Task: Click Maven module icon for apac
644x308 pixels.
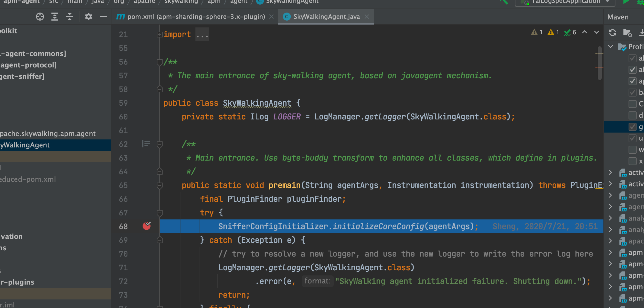Action: click(623, 241)
